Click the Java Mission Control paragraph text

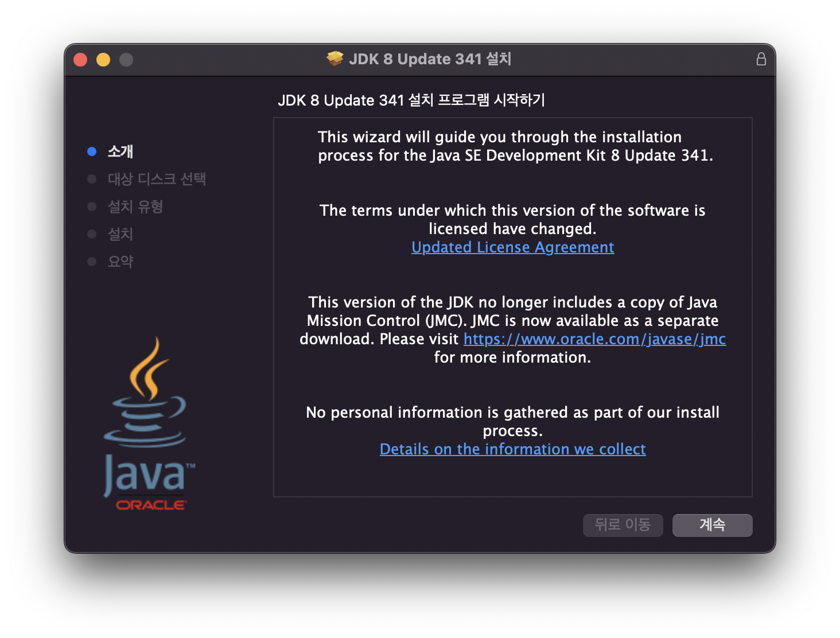(512, 330)
